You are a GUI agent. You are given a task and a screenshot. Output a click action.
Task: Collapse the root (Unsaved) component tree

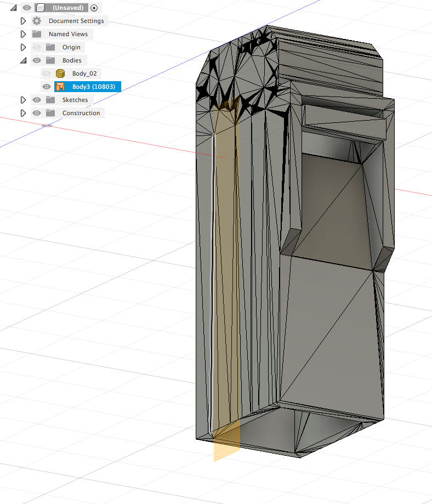(14, 8)
